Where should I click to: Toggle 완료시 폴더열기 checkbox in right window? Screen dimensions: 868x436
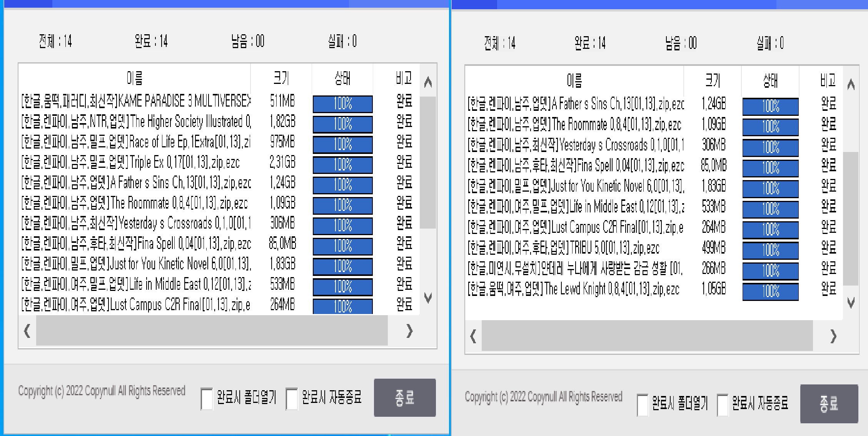(643, 404)
